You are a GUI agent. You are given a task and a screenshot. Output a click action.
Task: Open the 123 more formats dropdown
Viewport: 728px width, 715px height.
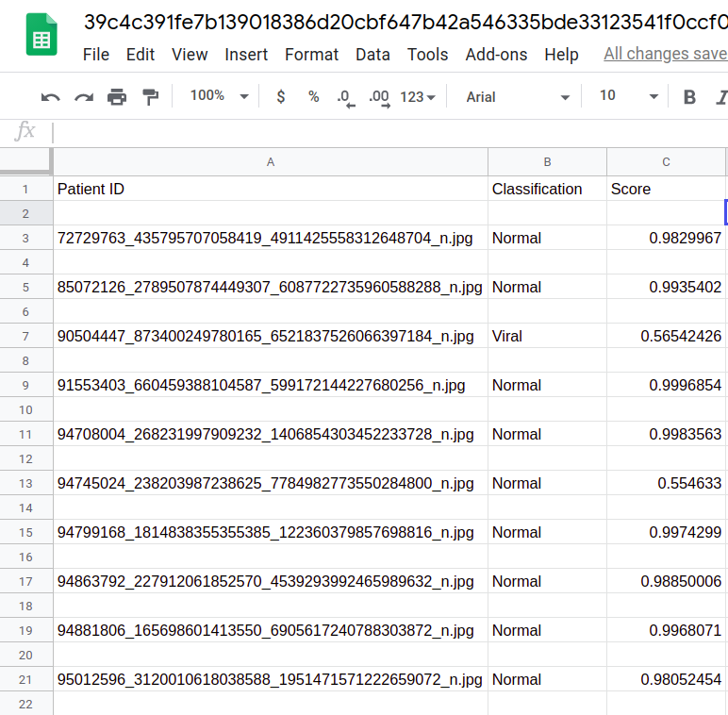(x=418, y=97)
